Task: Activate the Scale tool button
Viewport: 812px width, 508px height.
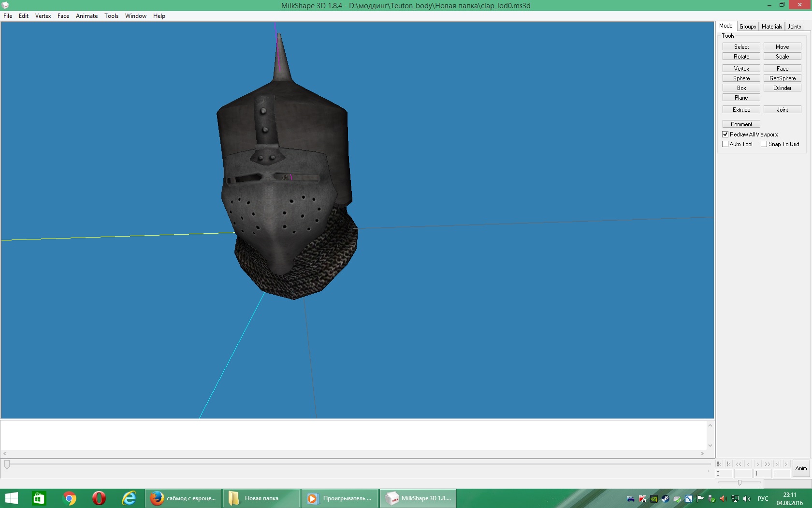Action: tap(783, 57)
